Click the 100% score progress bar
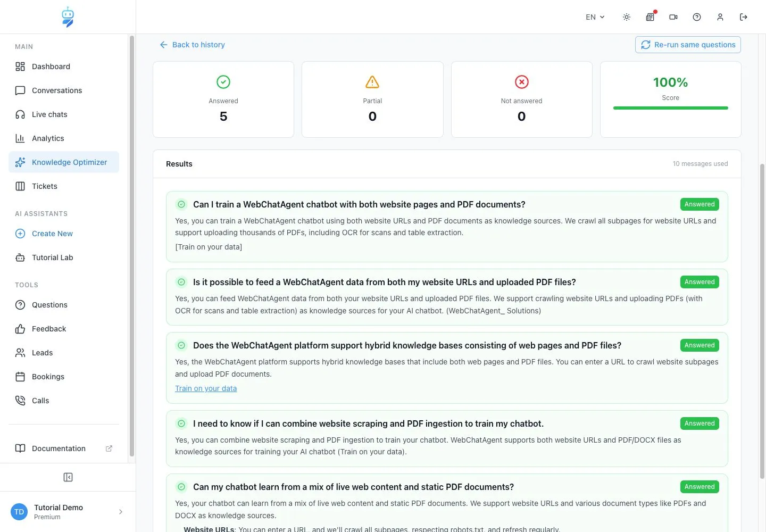The width and height of the screenshot is (766, 532). click(670, 108)
